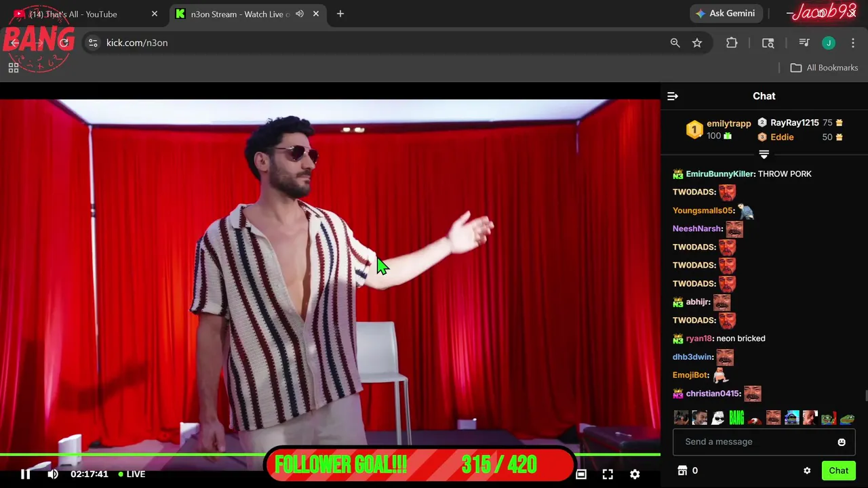Screen dimensions: 868x488
Task: Open zoom magnifier in address bar
Action: (x=675, y=43)
